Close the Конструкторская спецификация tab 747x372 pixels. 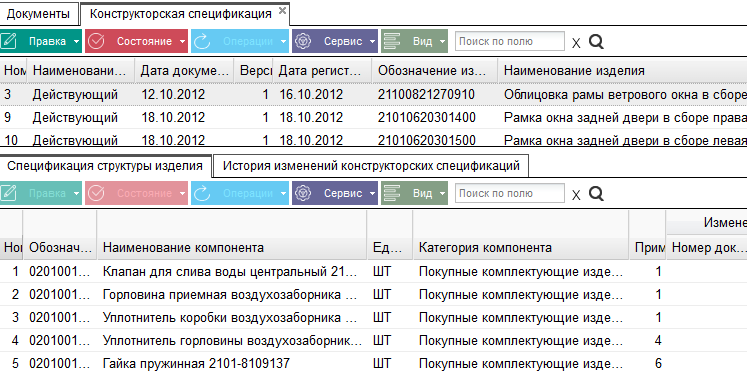click(282, 10)
